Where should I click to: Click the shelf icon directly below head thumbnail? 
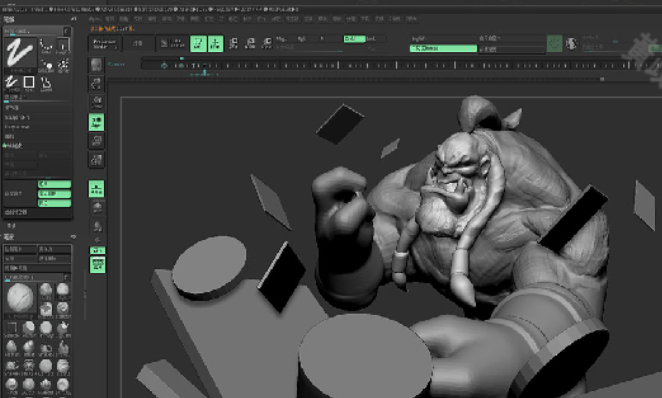point(96,84)
